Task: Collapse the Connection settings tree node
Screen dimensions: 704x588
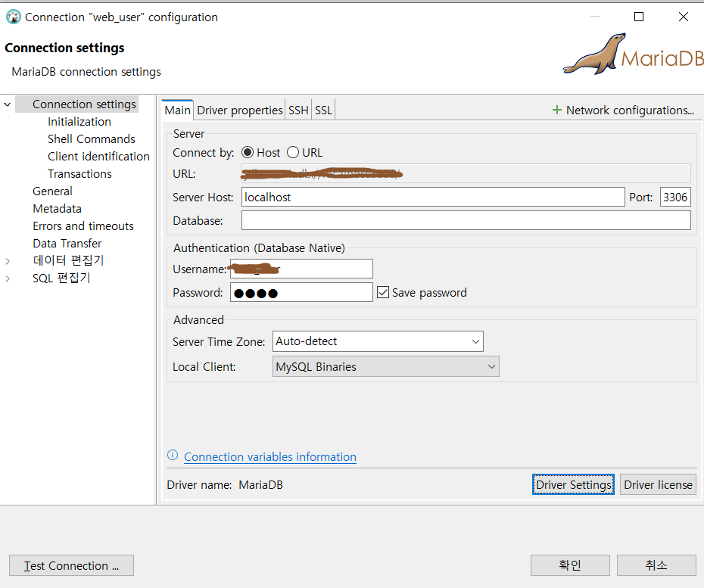Action: point(7,104)
